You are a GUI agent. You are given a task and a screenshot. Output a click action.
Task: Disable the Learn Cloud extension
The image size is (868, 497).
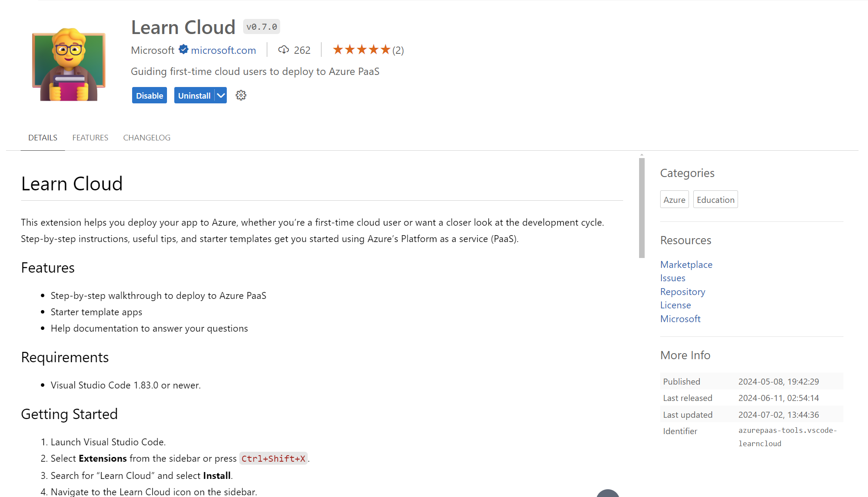click(149, 95)
